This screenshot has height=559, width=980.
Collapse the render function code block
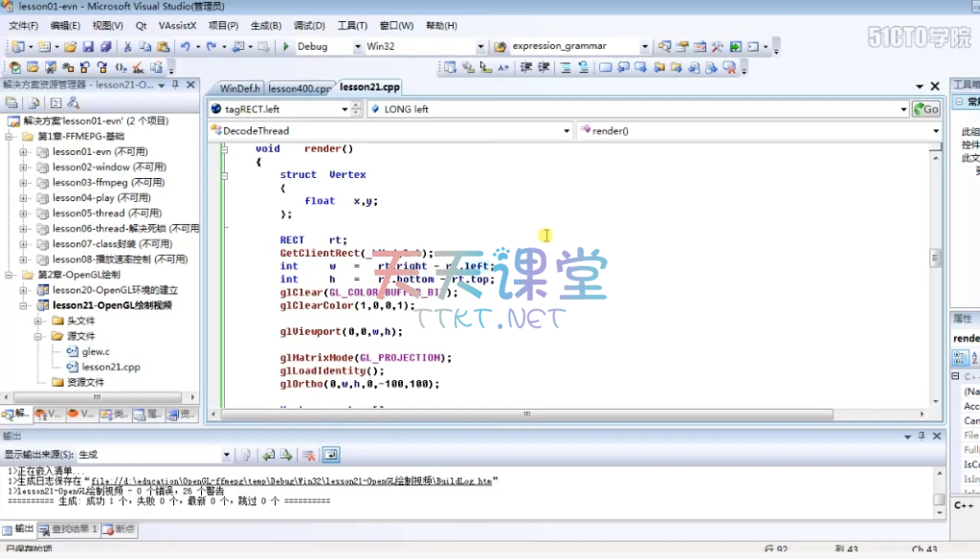(x=225, y=149)
